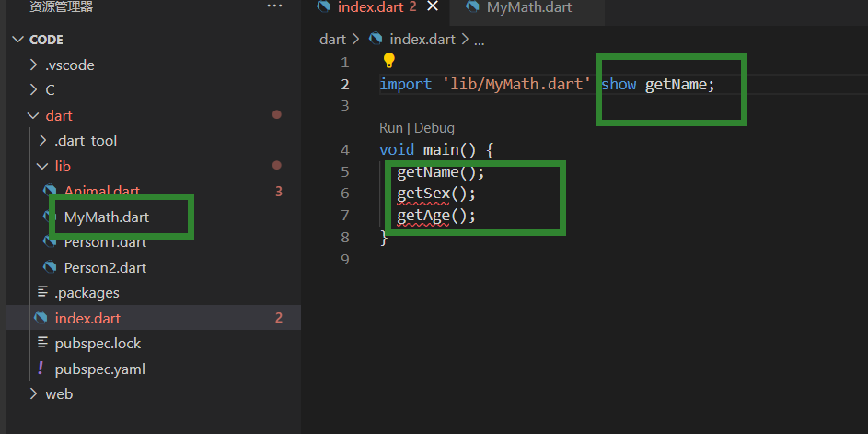
Task: Open the .packages file
Action: click(x=87, y=293)
